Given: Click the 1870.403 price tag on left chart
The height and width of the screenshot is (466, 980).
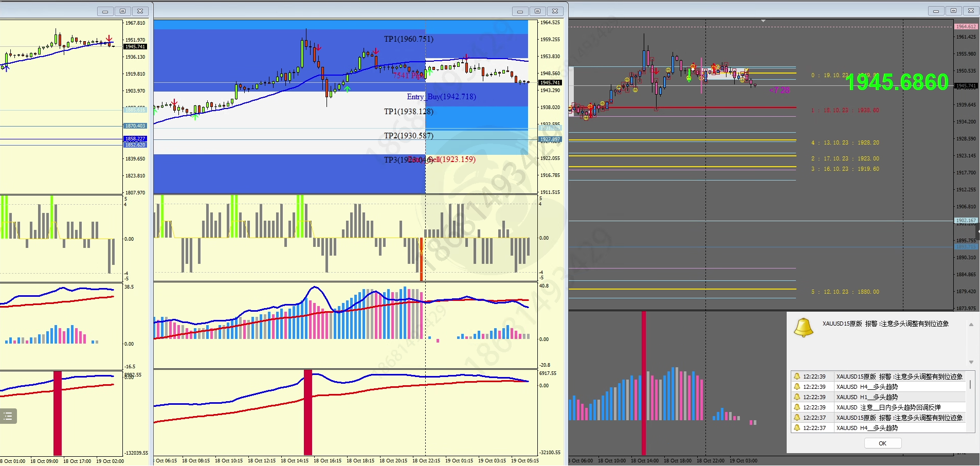Looking at the screenshot, I should [x=135, y=126].
